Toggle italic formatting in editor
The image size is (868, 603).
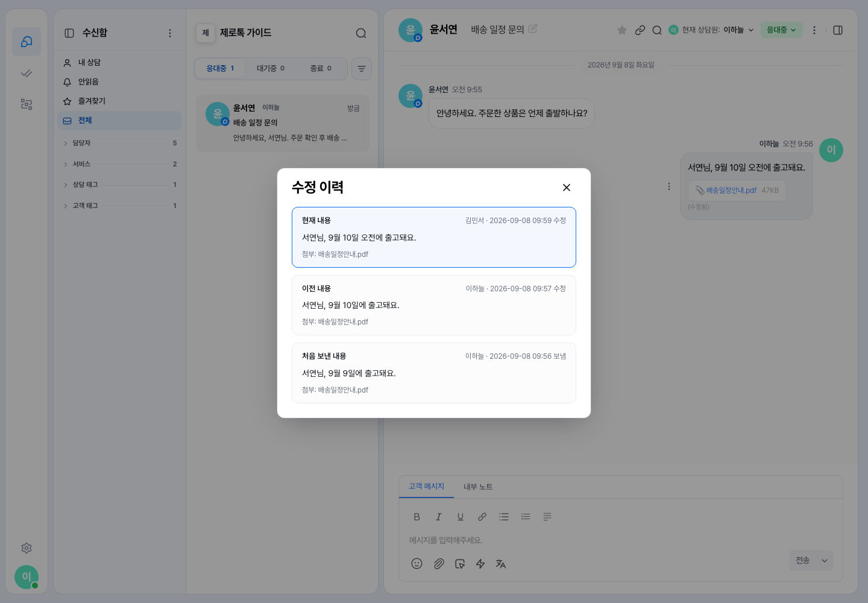point(439,517)
